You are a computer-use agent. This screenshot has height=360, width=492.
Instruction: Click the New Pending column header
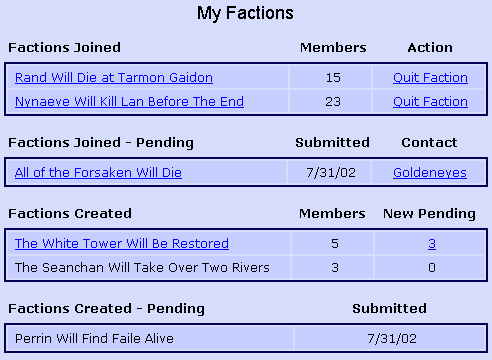coord(429,214)
